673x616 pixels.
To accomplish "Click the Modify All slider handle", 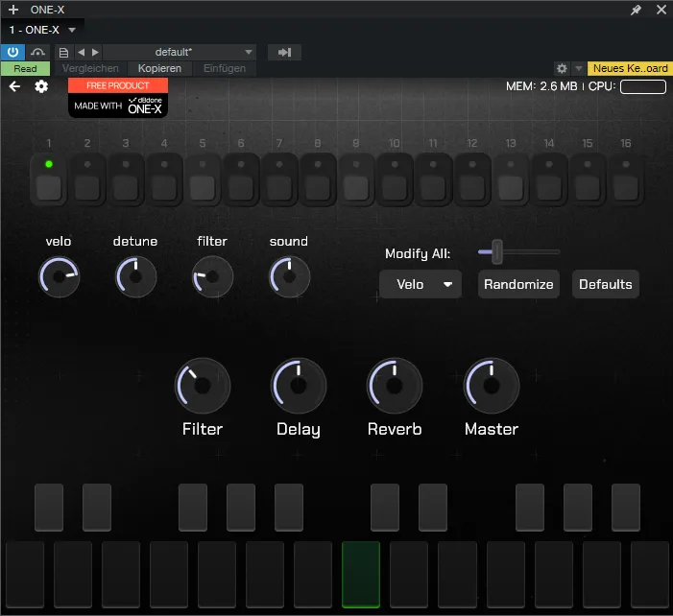I will tap(497, 251).
